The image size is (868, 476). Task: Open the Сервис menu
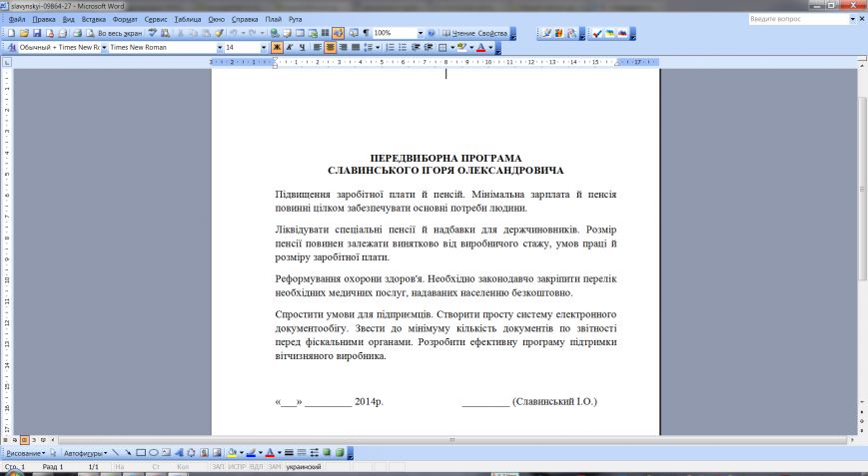[x=156, y=19]
